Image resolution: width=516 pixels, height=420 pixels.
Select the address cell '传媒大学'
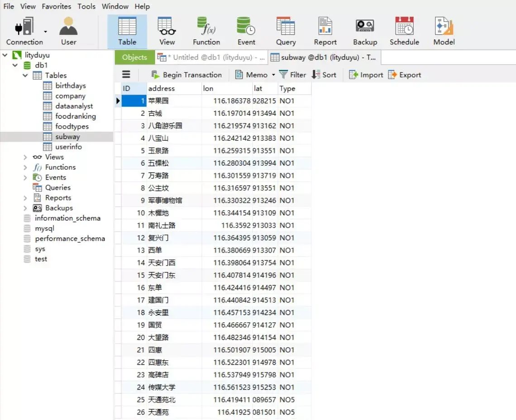click(x=174, y=387)
